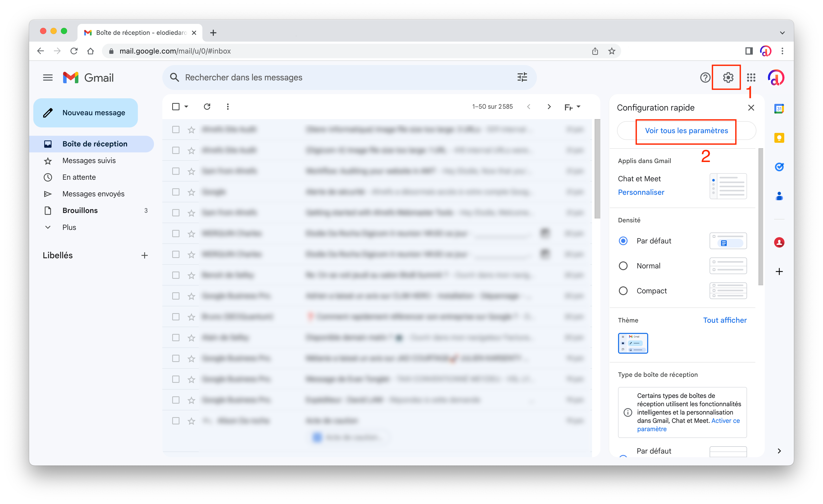Viewport: 823px width, 504px height.
Task: Click the quick settings panel scrollbar
Action: click(x=761, y=217)
